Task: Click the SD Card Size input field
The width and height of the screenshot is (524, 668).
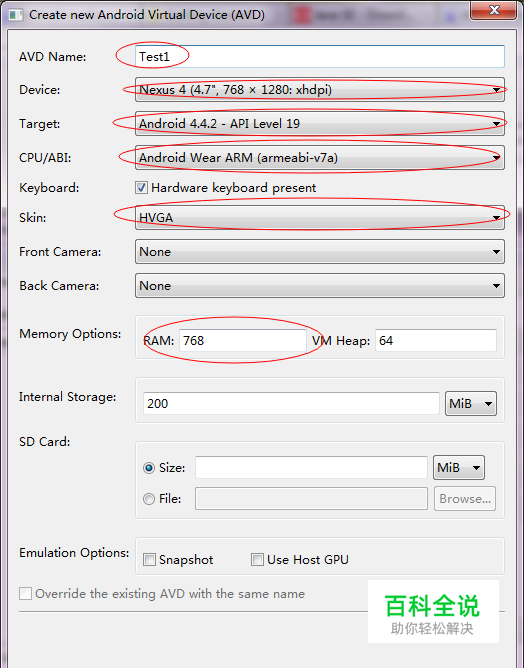Action: [x=311, y=468]
